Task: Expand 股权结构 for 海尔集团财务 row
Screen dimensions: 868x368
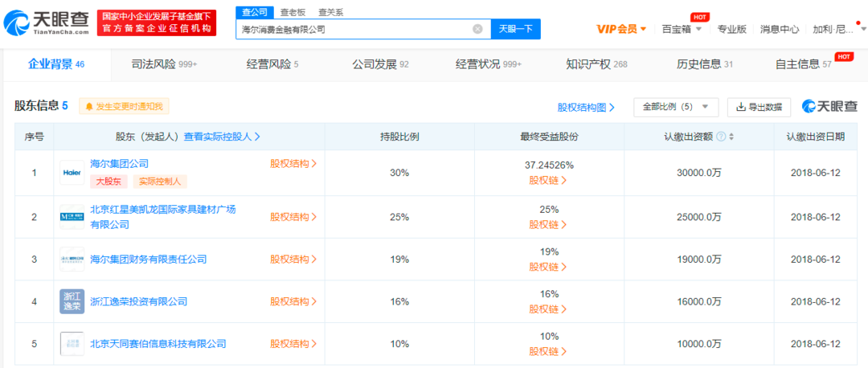Action: (293, 259)
